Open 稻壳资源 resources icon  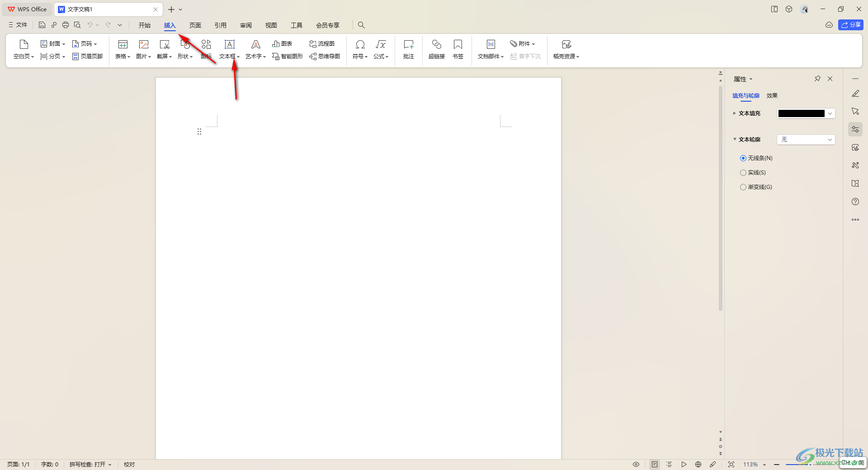coord(566,44)
